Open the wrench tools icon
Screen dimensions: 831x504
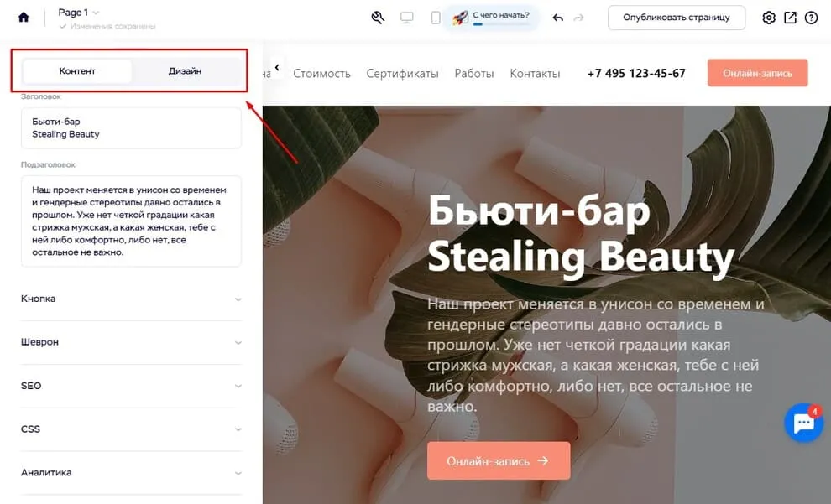pos(378,18)
